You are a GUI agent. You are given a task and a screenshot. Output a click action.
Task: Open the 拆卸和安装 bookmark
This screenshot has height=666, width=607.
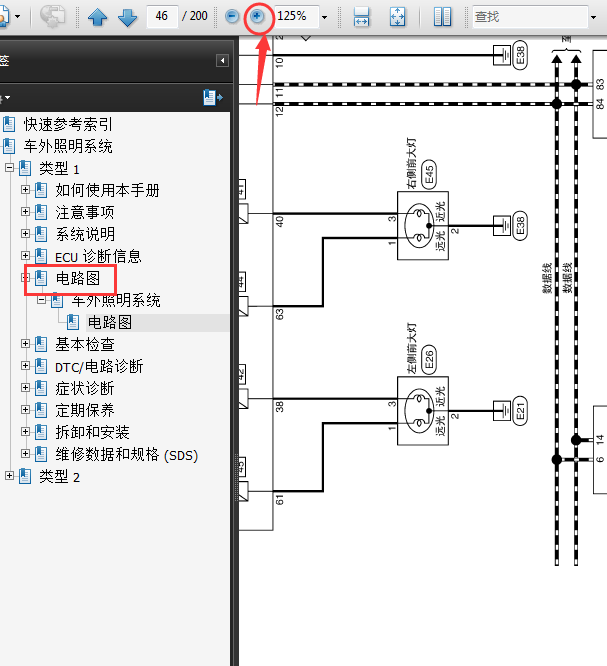coord(92,433)
